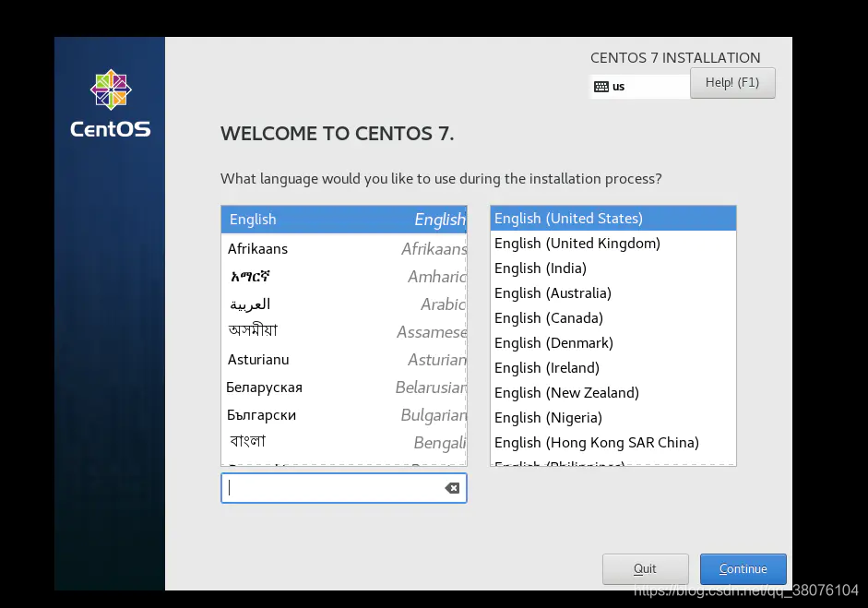868x608 pixels.
Task: Select Bulgarian language row
Action: pyautogui.click(x=344, y=415)
